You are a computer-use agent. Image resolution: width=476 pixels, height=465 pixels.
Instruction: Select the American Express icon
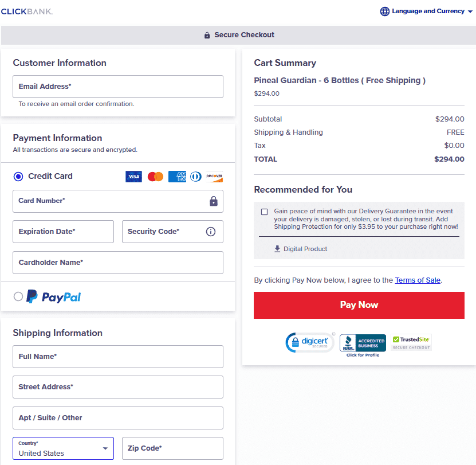pos(176,176)
